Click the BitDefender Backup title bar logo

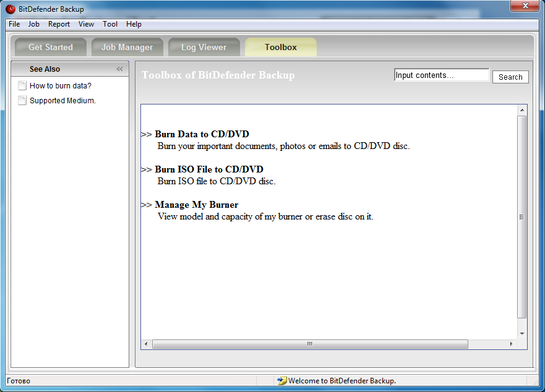tap(11, 9)
